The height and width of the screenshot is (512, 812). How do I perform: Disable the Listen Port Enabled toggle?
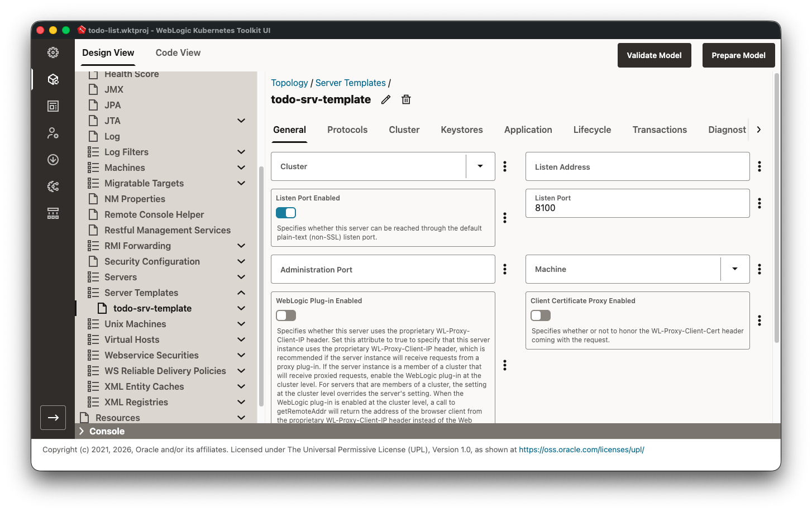click(286, 213)
